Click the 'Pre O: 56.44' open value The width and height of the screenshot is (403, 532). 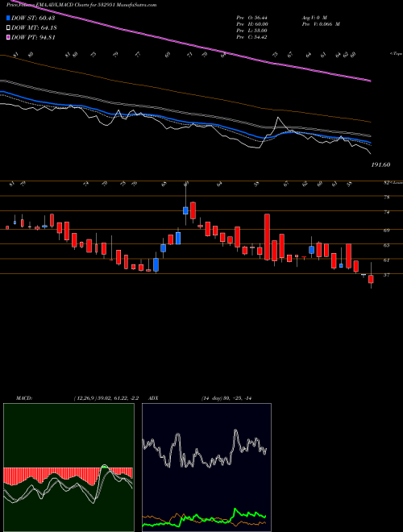(x=252, y=17)
